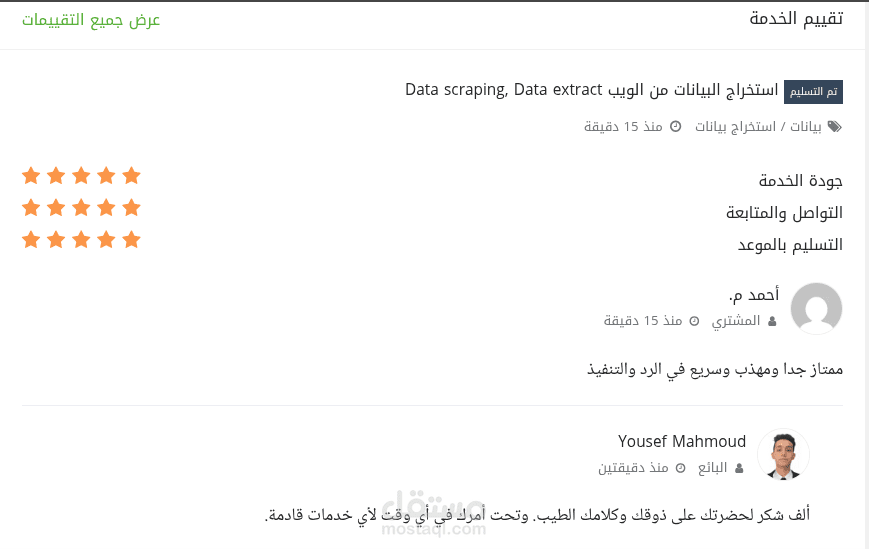Open the استخراج بيانات subcategory link
Image resolution: width=869 pixels, height=549 pixels.
coord(736,127)
